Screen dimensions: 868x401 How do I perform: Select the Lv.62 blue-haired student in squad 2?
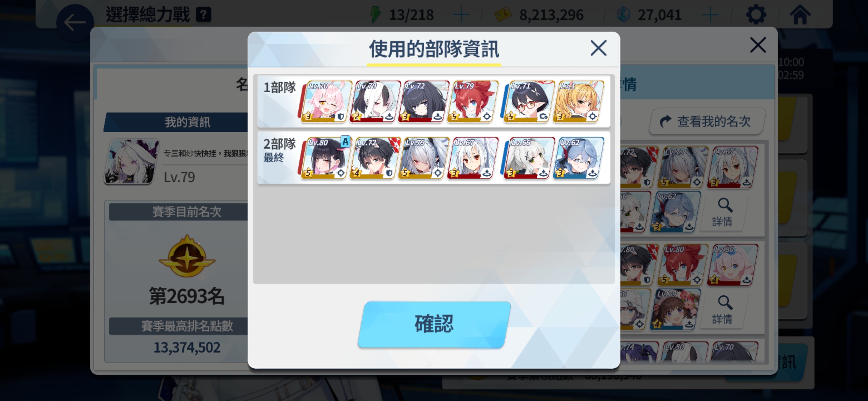[x=578, y=158]
